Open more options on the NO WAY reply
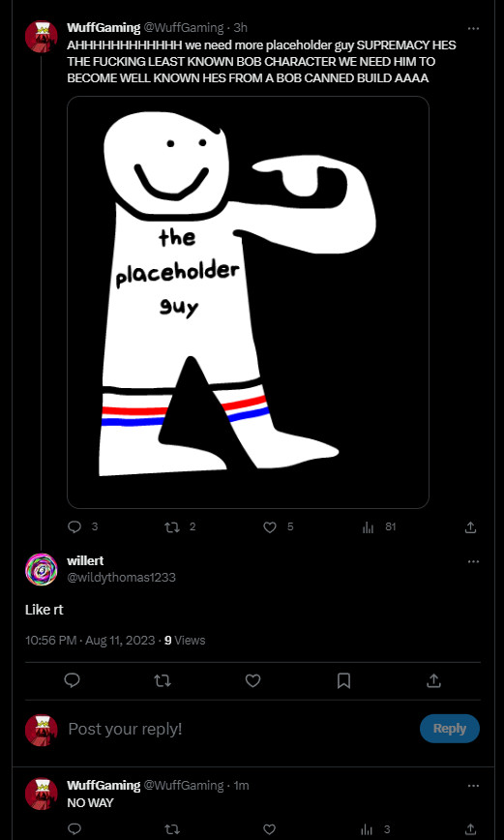Image resolution: width=504 pixels, height=840 pixels. pyautogui.click(x=473, y=786)
